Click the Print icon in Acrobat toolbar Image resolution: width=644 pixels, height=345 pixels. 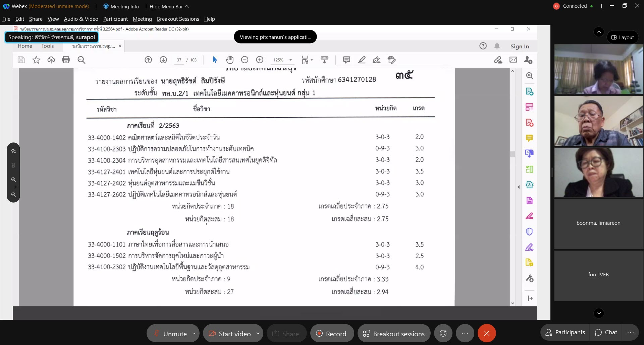click(66, 60)
